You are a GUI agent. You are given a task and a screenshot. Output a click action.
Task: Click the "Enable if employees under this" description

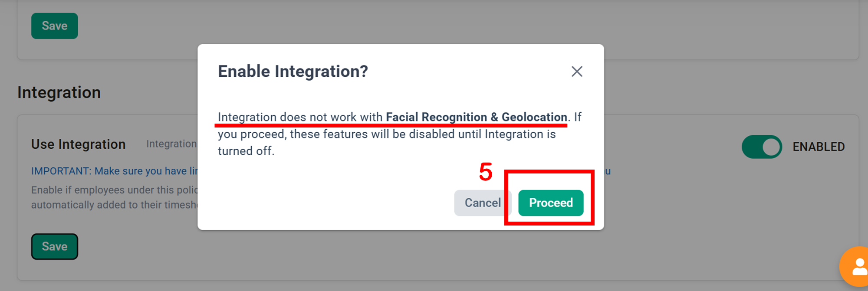click(x=114, y=190)
